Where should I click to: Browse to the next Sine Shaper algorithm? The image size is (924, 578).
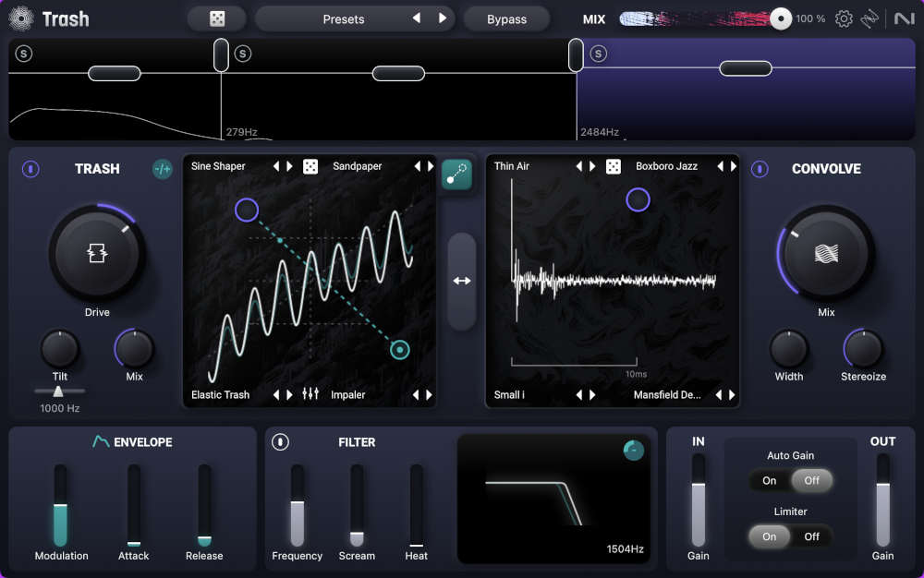pyautogui.click(x=287, y=166)
